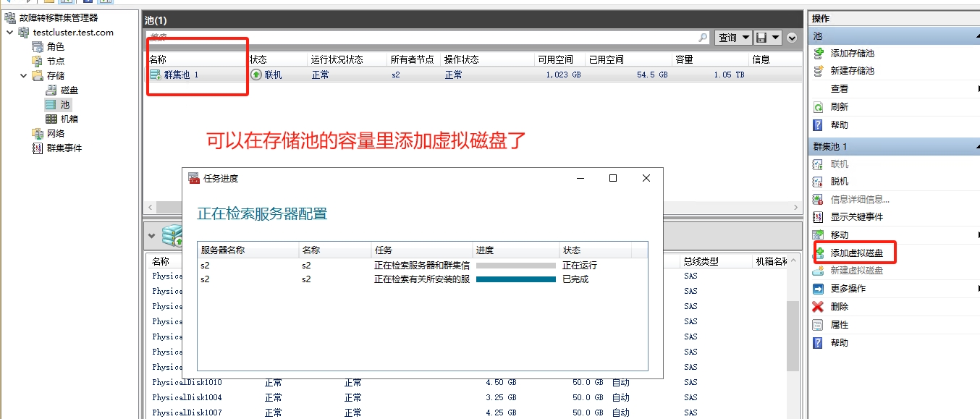The height and width of the screenshot is (419, 980).
Task: Click the 群集池 1 pool row icon
Action: [x=156, y=75]
